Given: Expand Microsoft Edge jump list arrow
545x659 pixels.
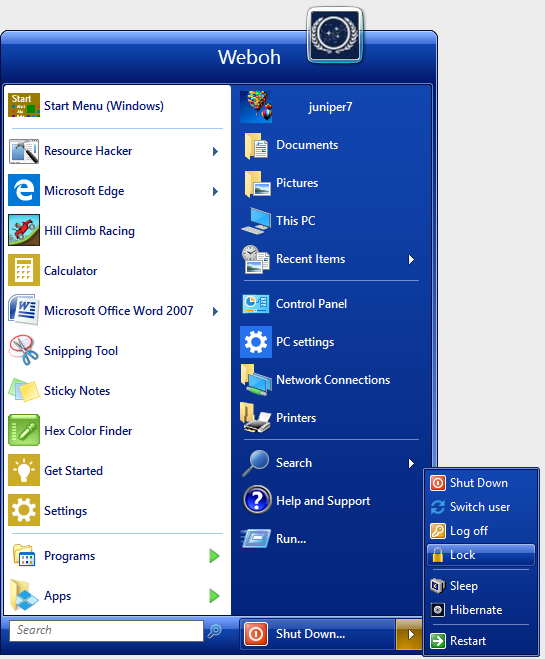Looking at the screenshot, I should point(216,192).
